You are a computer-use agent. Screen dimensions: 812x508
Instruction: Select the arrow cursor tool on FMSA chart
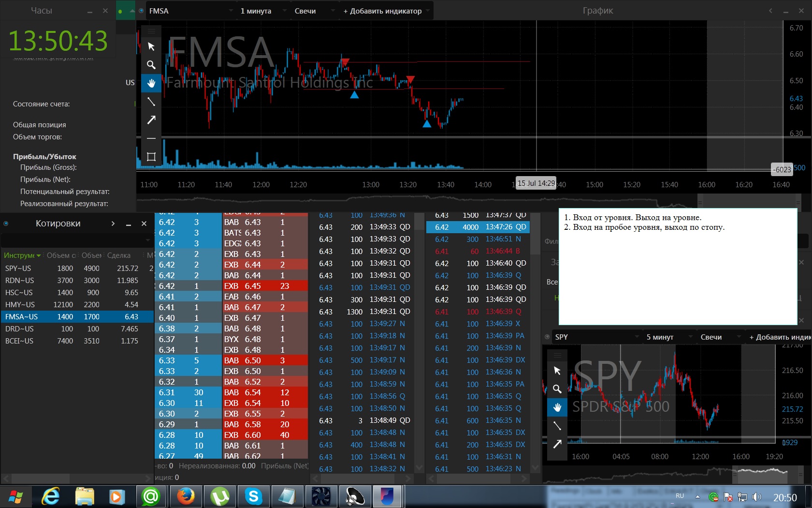(x=151, y=46)
